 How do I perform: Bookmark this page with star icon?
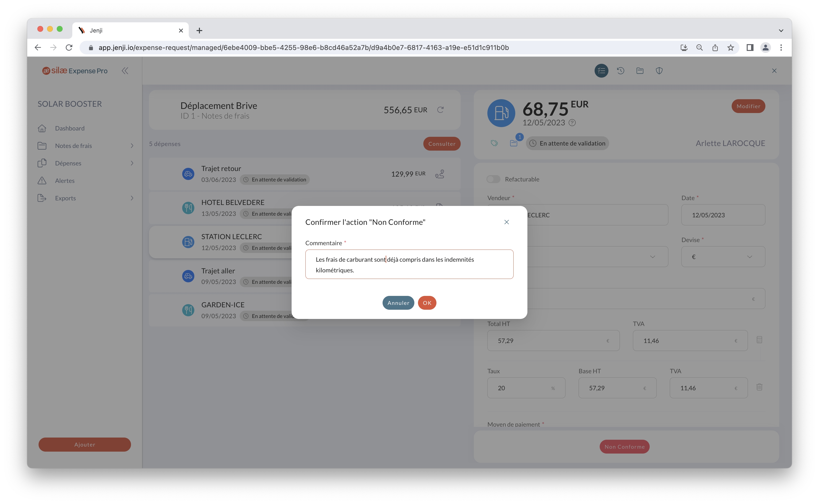730,48
